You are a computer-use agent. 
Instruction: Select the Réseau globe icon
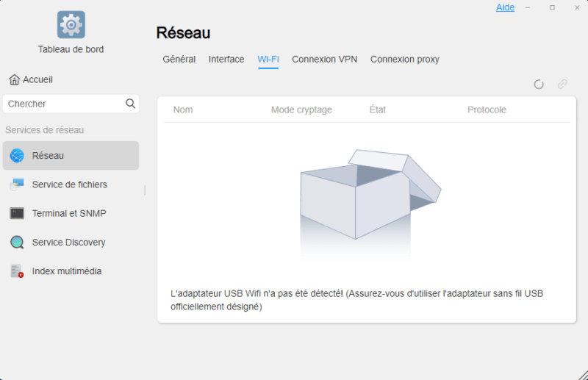[17, 156]
